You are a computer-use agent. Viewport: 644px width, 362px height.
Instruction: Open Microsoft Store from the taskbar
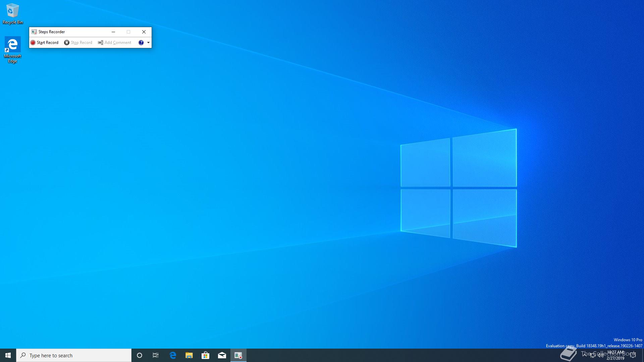[205, 355]
